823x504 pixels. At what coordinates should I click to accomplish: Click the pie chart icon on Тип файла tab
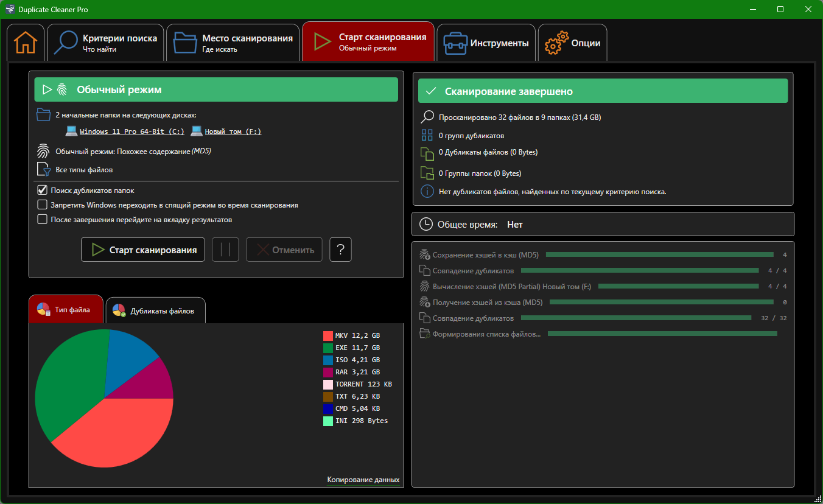[43, 309]
